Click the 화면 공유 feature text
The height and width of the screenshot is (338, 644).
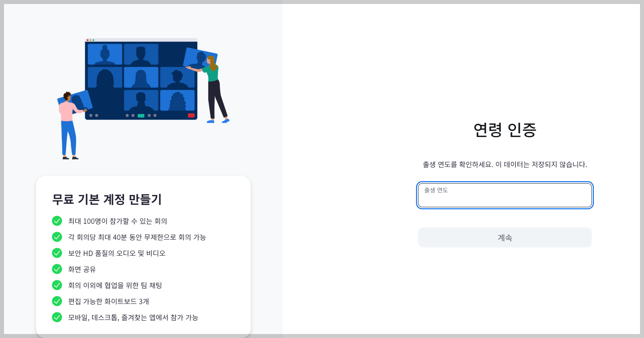click(x=82, y=269)
